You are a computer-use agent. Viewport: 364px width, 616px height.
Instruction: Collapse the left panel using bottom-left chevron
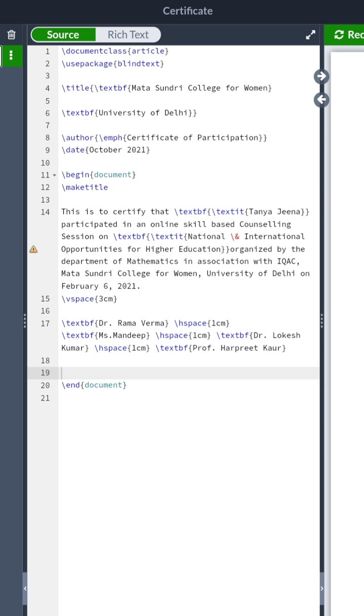click(x=25, y=588)
